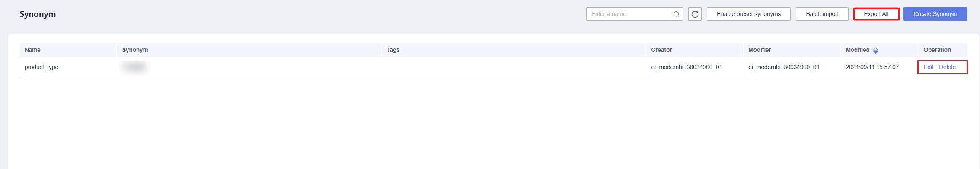Create a new Synonym
Image resolution: width=980 pixels, height=169 pixels.
point(935,14)
